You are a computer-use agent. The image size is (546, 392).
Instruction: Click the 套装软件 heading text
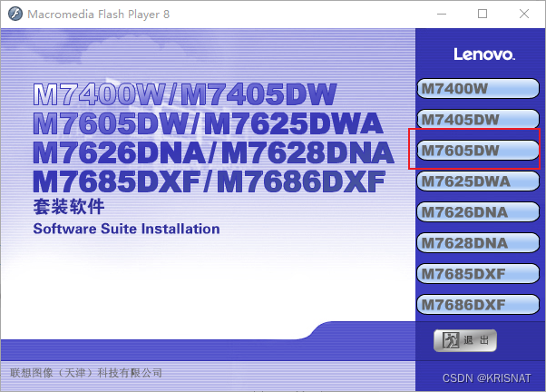click(69, 207)
